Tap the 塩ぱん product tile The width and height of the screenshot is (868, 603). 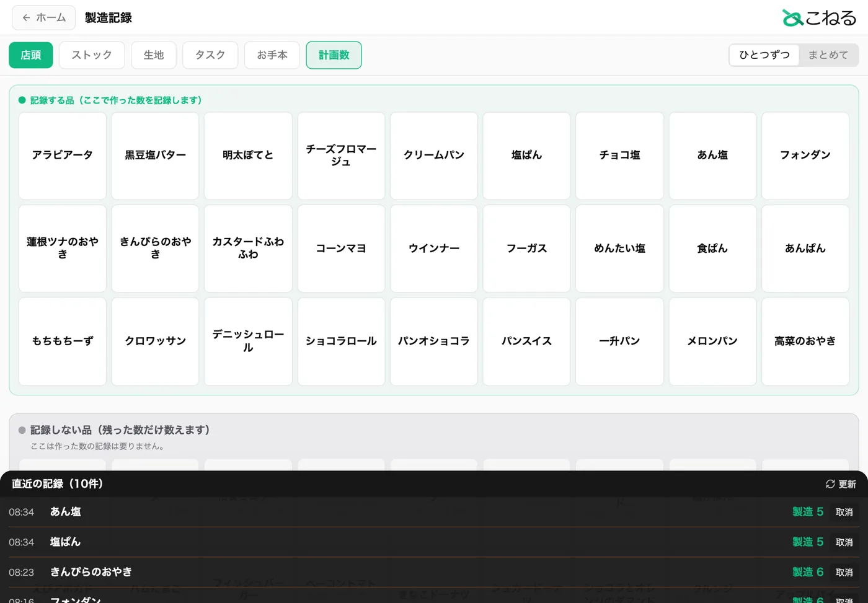pos(527,156)
